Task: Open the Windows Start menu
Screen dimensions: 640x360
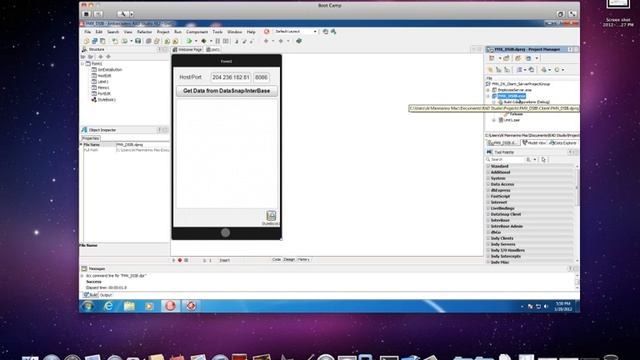Action: (x=87, y=306)
